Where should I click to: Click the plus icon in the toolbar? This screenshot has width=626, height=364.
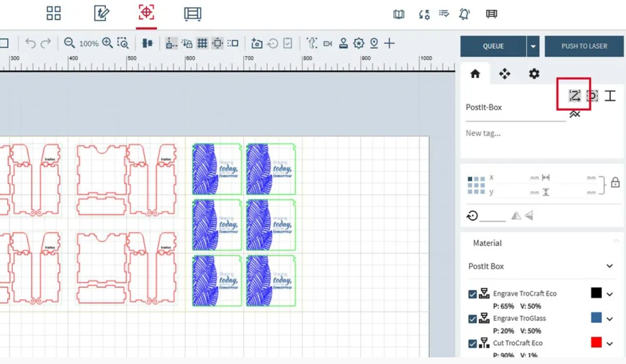[x=389, y=44]
